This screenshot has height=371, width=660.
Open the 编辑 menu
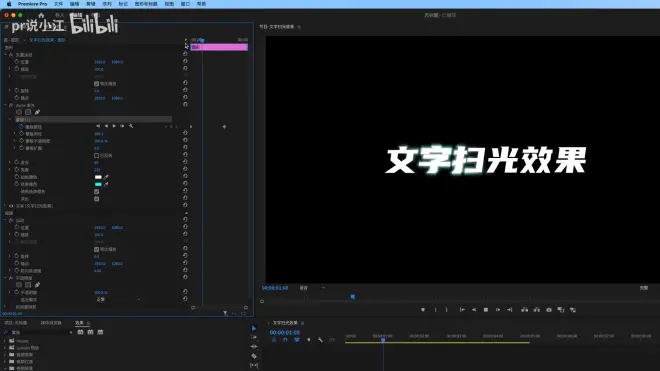75,4
